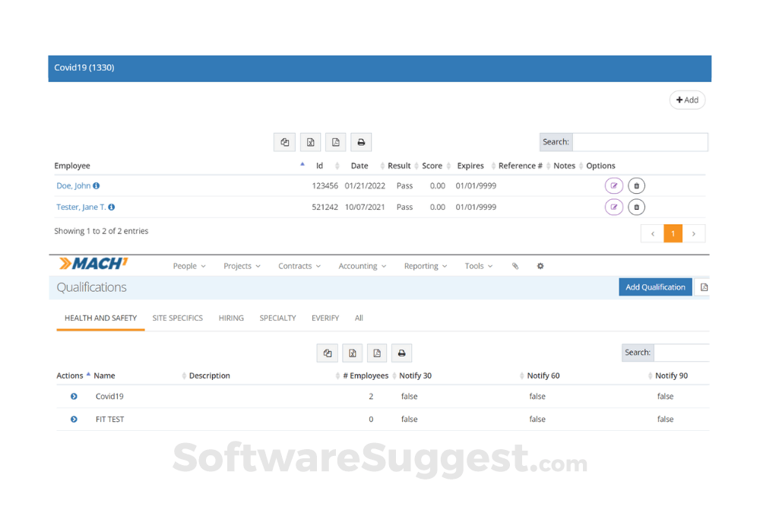
Task: Focus the Search field above the employee table
Action: point(639,142)
